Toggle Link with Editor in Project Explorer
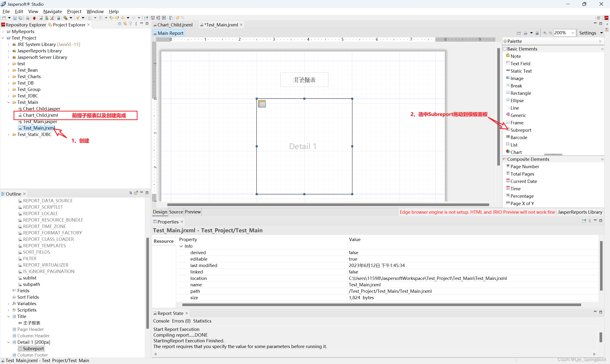The width and height of the screenshot is (610, 364). pyautogui.click(x=125, y=24)
